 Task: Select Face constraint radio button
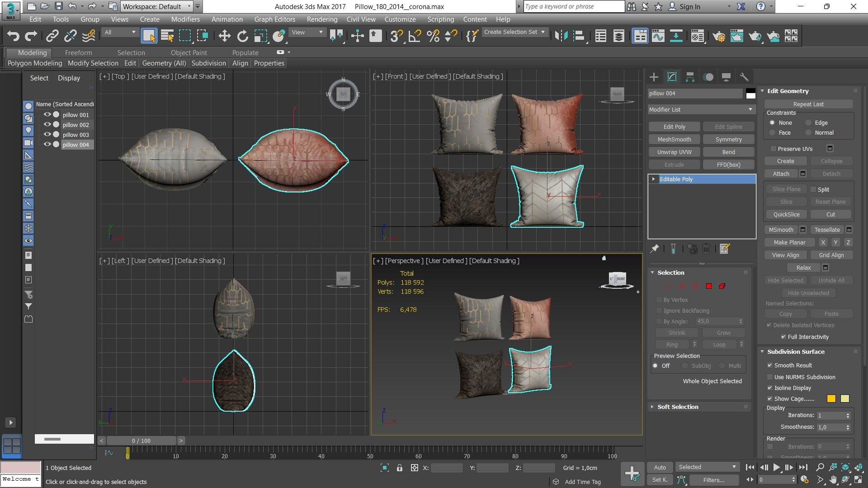coord(772,133)
